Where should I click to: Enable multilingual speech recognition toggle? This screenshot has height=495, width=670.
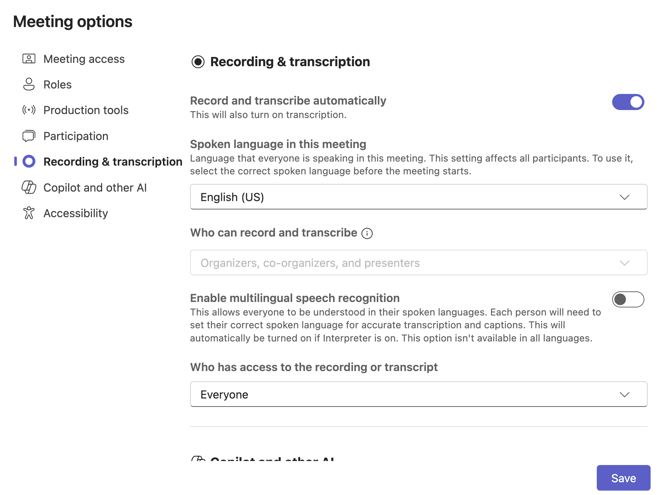point(628,299)
